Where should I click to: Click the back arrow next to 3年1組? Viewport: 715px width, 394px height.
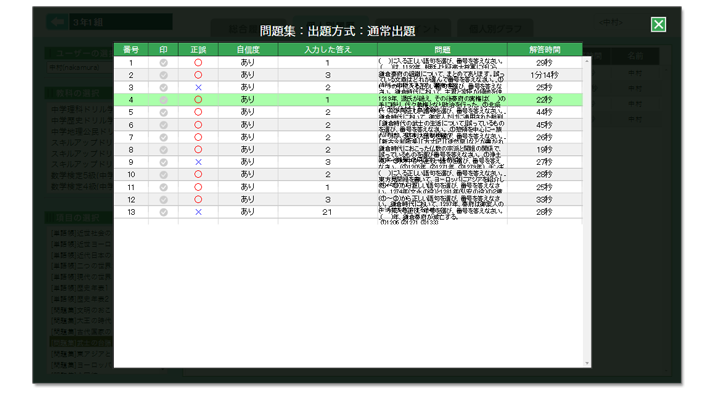pyautogui.click(x=57, y=22)
